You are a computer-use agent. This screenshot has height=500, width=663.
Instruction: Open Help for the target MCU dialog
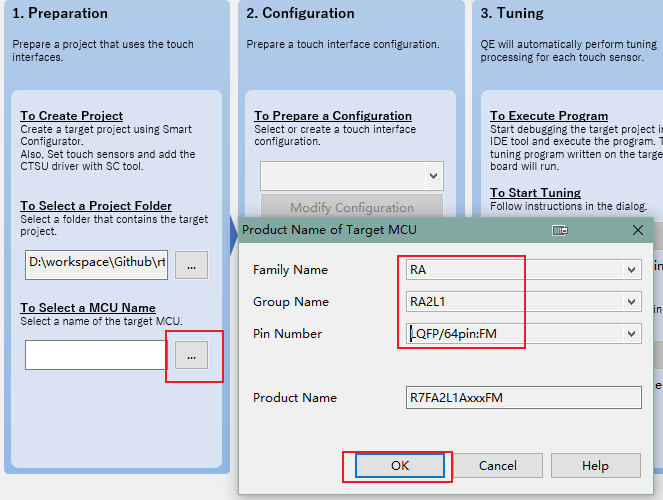coord(595,466)
